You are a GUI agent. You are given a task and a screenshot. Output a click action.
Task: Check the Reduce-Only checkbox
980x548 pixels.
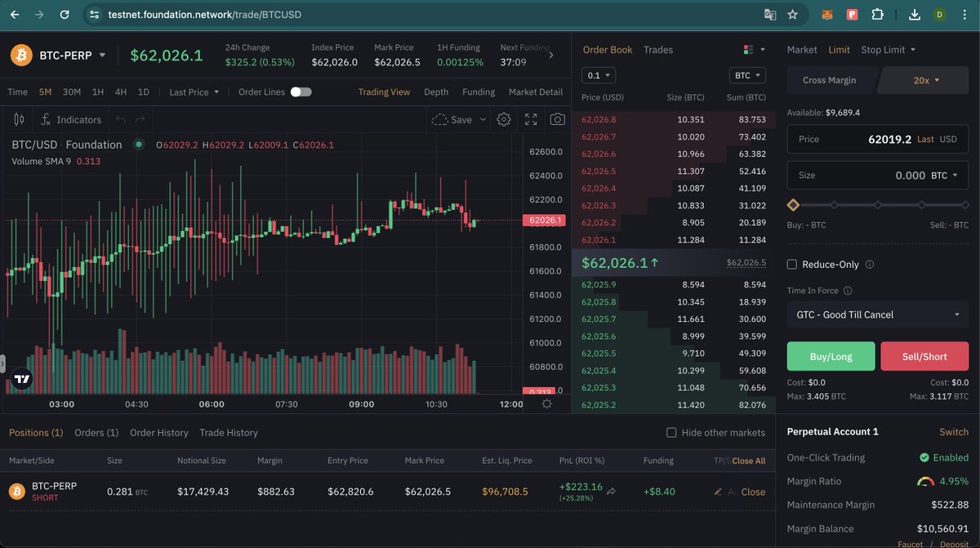click(x=791, y=265)
